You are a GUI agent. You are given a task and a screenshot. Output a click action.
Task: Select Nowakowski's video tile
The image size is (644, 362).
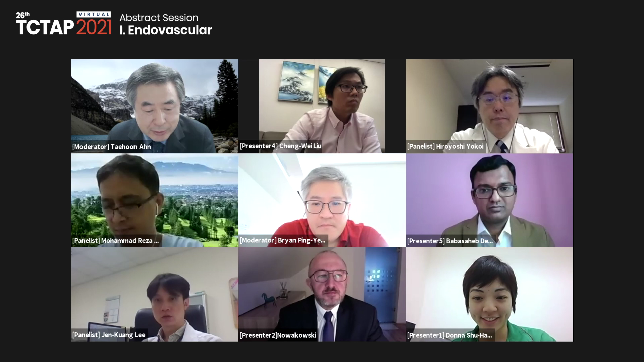[x=322, y=294]
